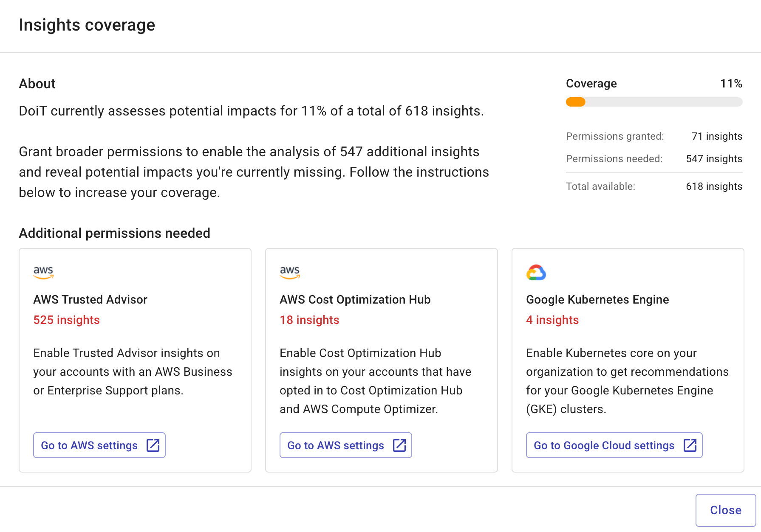The width and height of the screenshot is (761, 532).
Task: Open the external link icon in the Cost Optimization Hub button
Action: tap(399, 445)
